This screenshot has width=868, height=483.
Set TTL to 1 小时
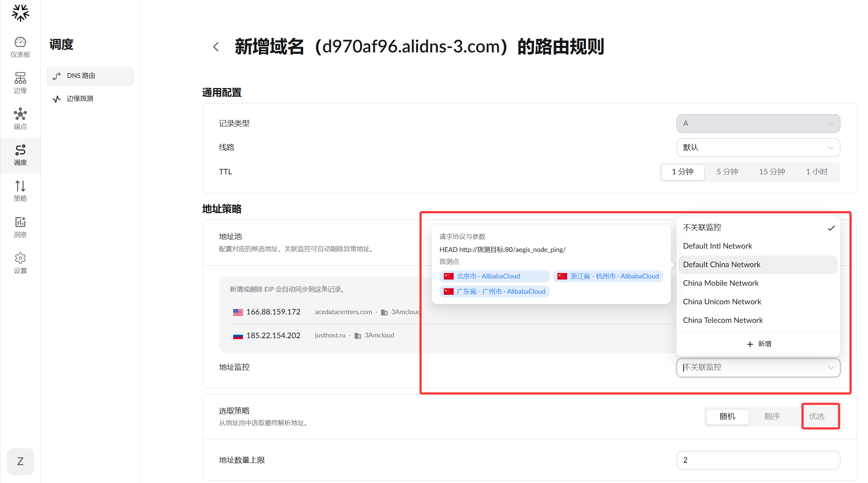817,172
